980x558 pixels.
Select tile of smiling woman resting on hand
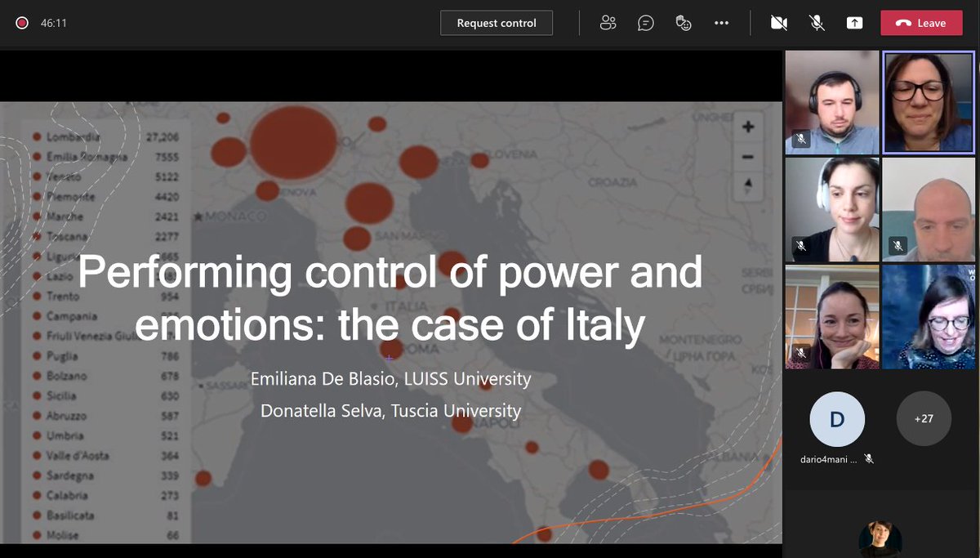point(832,316)
